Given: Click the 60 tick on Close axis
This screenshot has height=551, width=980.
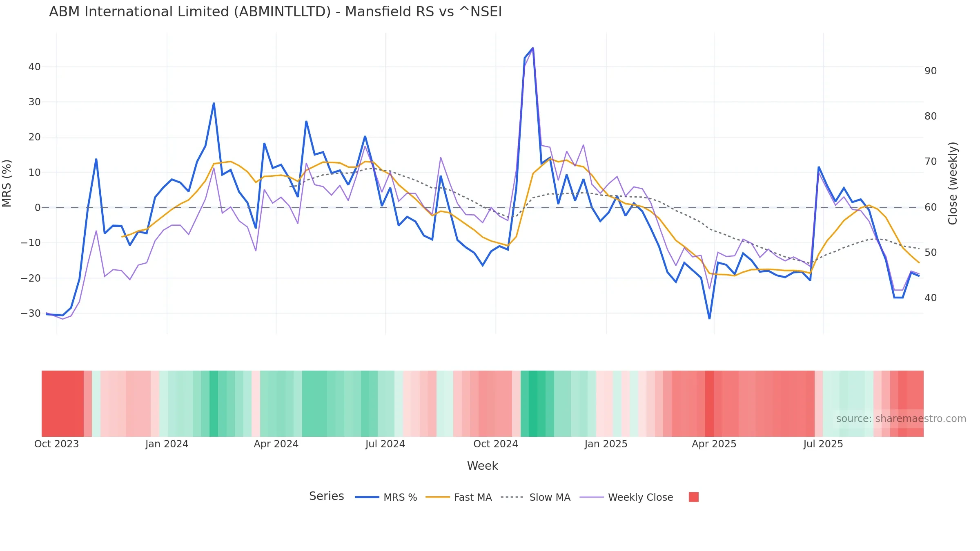Looking at the screenshot, I should pos(931,207).
